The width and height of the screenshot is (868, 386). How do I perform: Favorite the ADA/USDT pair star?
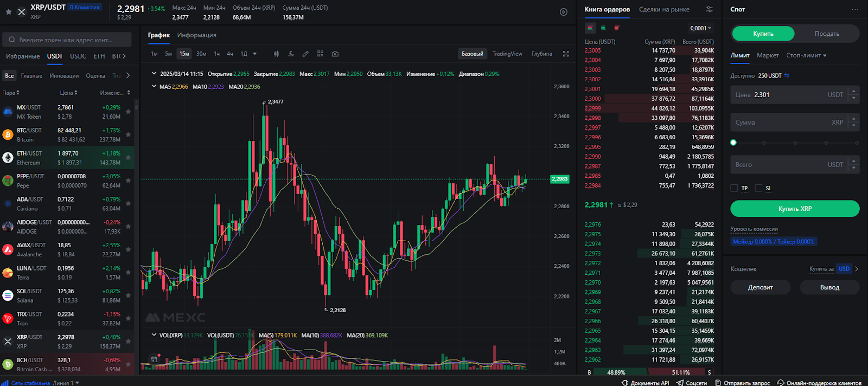pyautogui.click(x=128, y=203)
